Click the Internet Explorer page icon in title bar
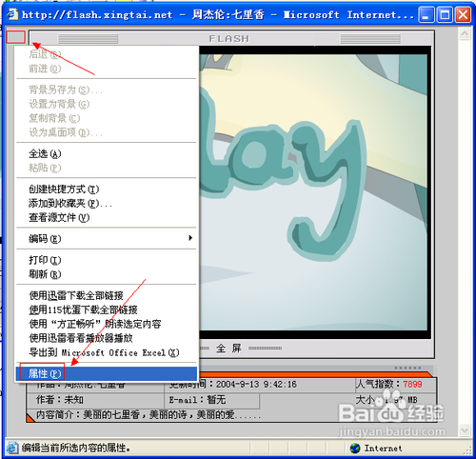 13,14
